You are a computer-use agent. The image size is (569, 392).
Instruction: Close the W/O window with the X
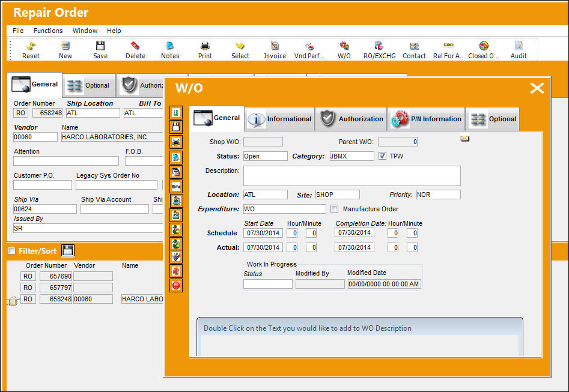[537, 88]
